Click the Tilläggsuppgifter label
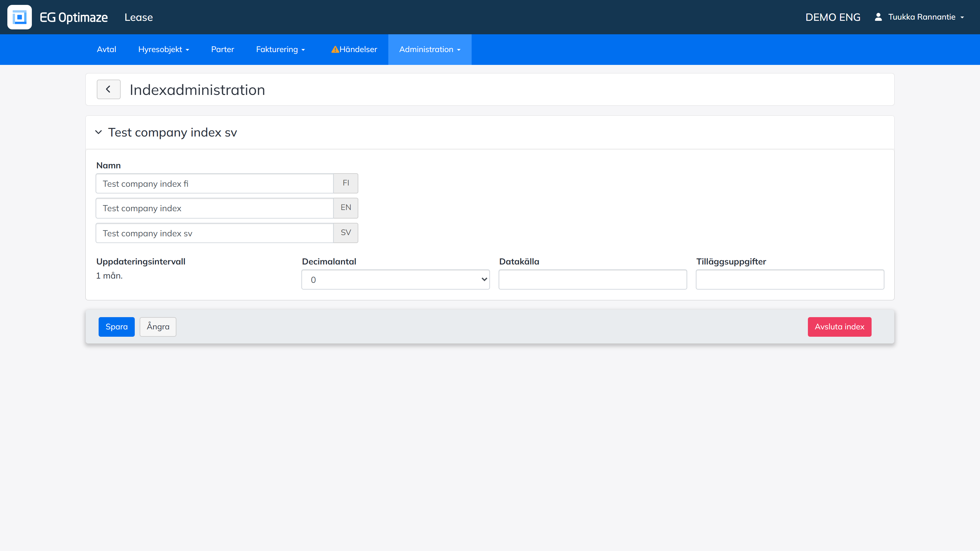 click(731, 262)
